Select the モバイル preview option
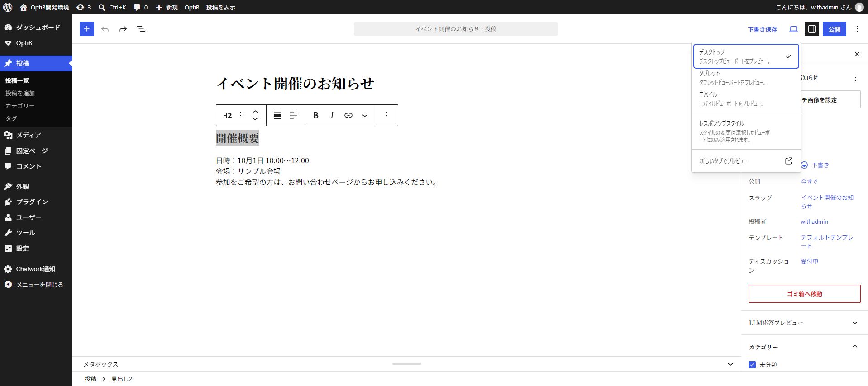868x386 pixels. [746, 99]
